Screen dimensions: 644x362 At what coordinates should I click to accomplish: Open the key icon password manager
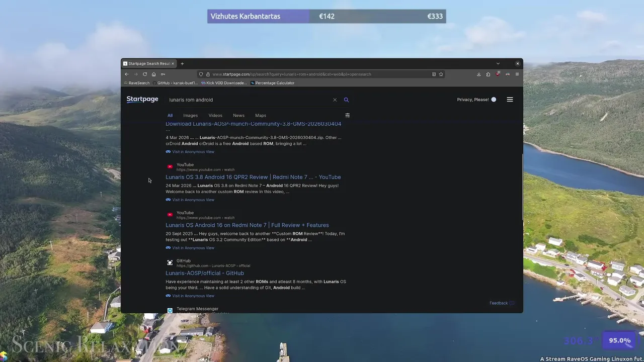[x=163, y=74]
